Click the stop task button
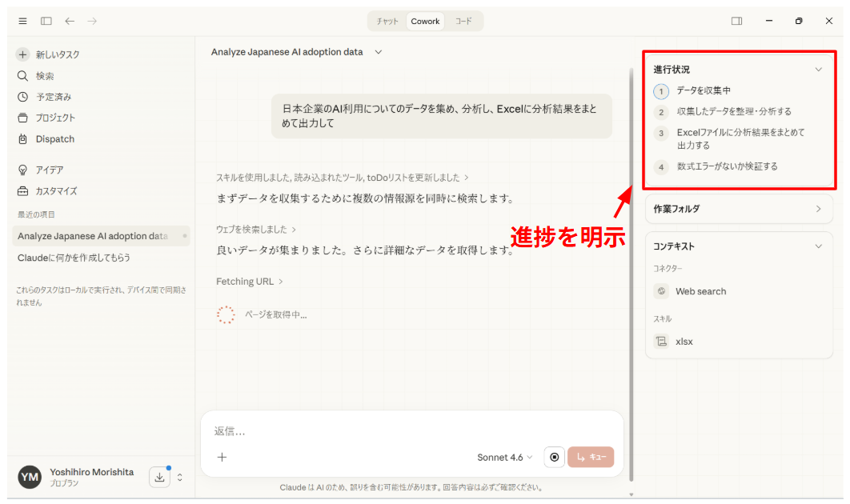The width and height of the screenshot is (850, 504). [x=554, y=457]
